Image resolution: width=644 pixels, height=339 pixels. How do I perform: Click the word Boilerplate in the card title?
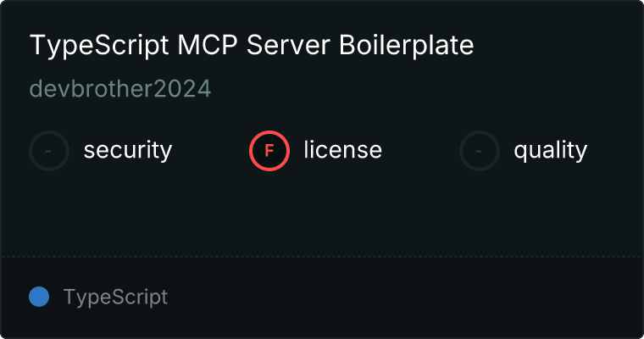[x=406, y=45]
